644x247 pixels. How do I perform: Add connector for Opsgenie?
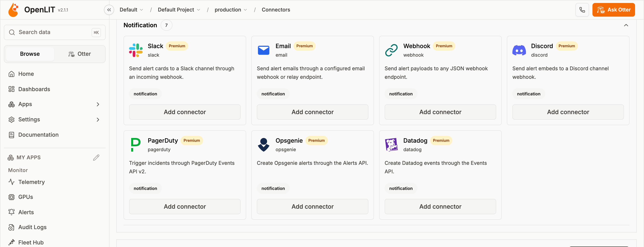pos(312,207)
